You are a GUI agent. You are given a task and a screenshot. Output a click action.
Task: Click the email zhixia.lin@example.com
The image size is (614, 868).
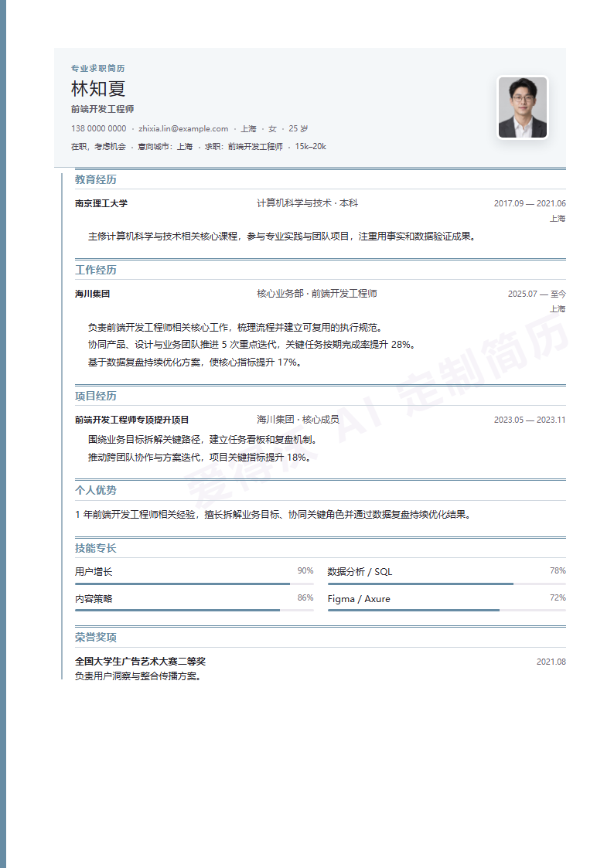[x=183, y=128]
